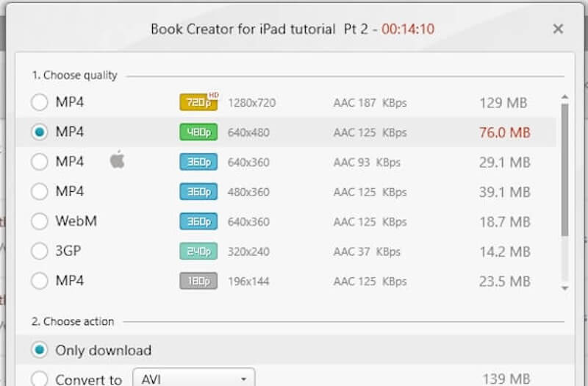Select the MP4 Apple 640x360 radio button
Image resolution: width=588 pixels, height=386 pixels.
click(40, 162)
